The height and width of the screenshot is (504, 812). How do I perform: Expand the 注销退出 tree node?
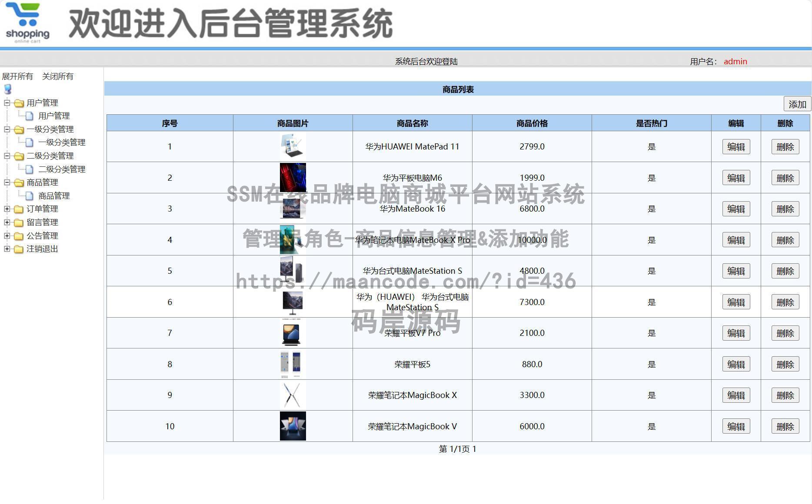(x=7, y=249)
